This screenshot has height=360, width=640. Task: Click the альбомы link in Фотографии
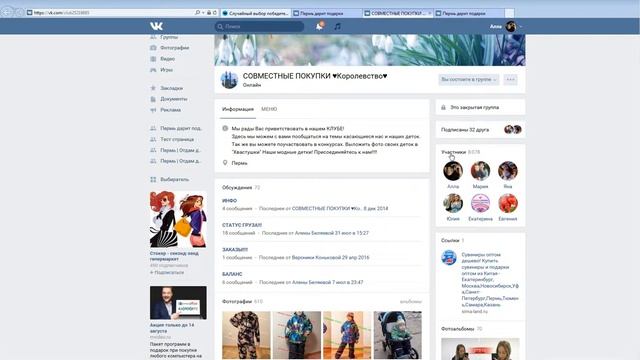pyautogui.click(x=410, y=302)
